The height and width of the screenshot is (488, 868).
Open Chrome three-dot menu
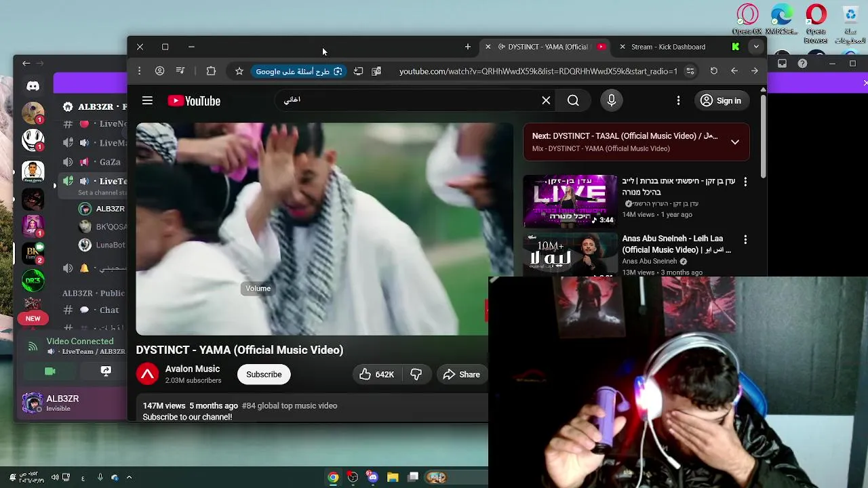[x=139, y=71]
